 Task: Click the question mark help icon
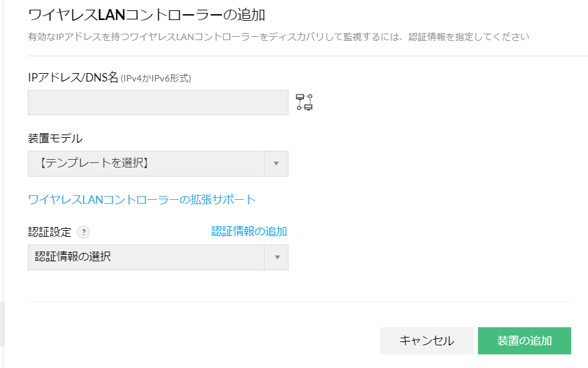pyautogui.click(x=83, y=232)
